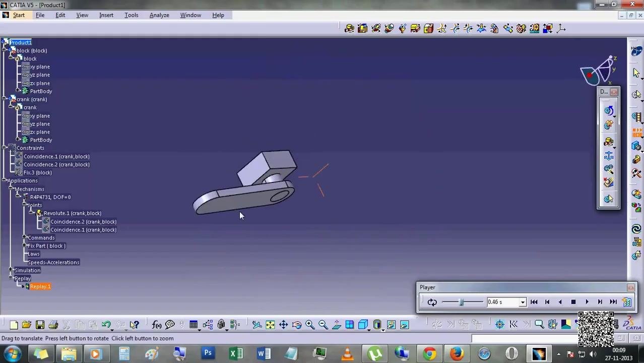Screen dimensions: 644x363
Task: Collapse the Constraints node
Action: 5,148
